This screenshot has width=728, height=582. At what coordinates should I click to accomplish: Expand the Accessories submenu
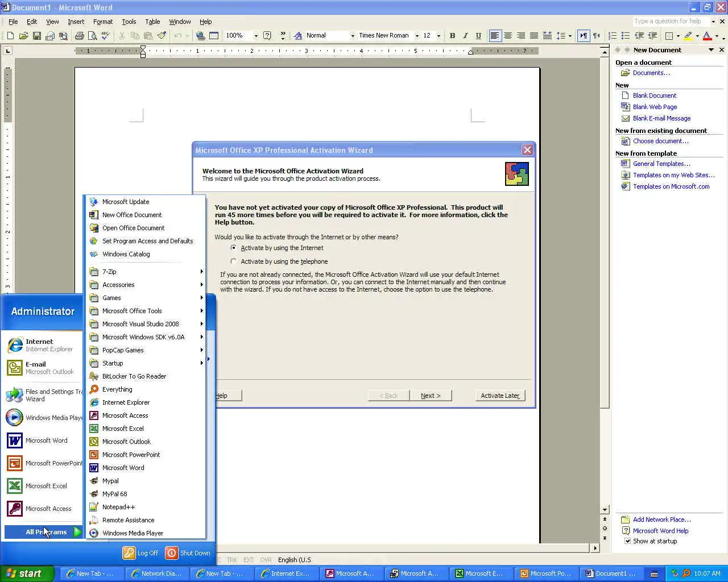click(x=146, y=285)
